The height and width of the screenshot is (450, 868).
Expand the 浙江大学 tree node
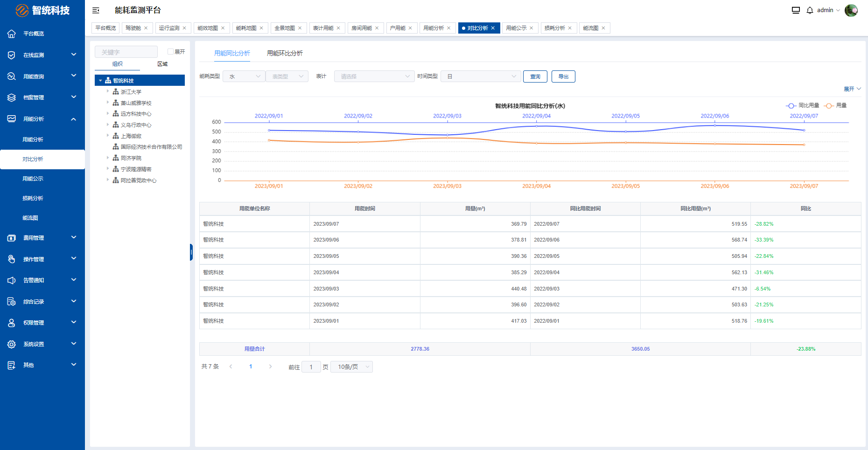[x=108, y=92]
